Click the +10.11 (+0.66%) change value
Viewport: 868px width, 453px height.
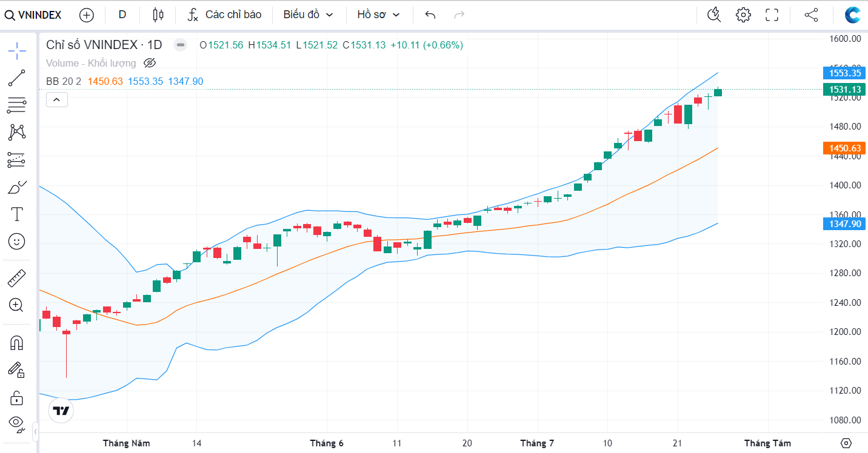427,45
